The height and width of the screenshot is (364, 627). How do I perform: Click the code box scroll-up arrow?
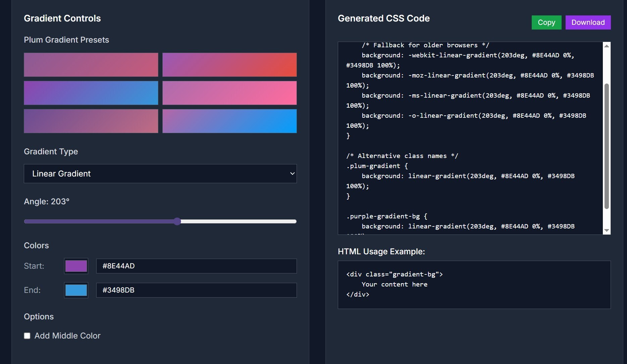point(606,46)
